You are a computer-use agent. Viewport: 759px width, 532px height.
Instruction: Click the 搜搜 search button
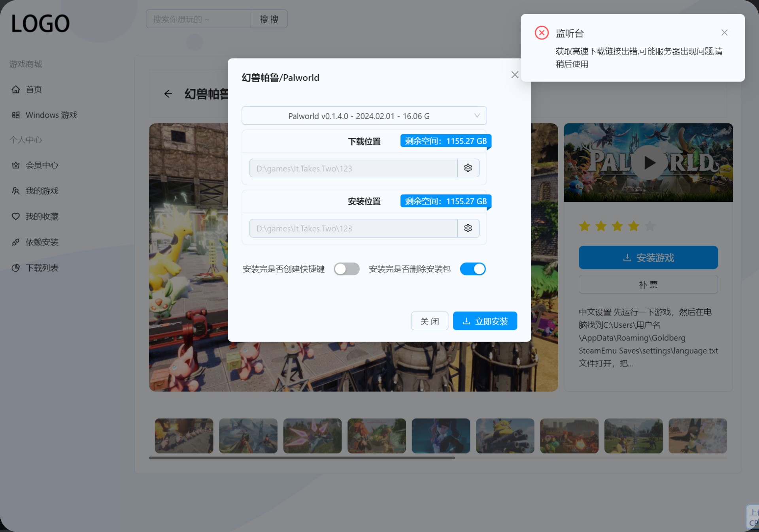(269, 19)
